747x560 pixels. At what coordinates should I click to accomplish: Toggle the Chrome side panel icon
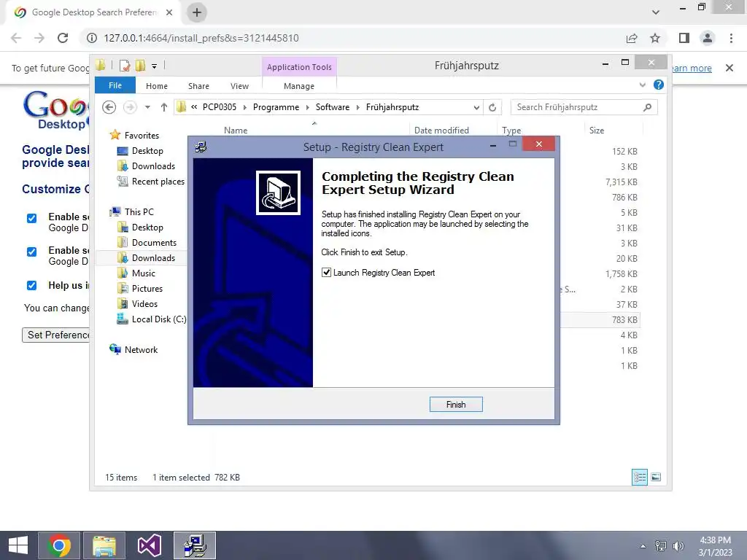[684, 38]
